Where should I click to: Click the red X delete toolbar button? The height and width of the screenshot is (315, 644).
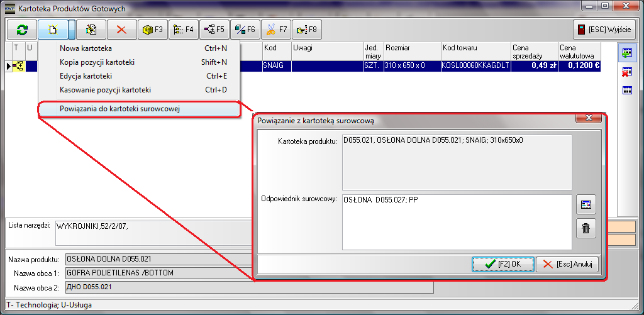[x=122, y=30]
